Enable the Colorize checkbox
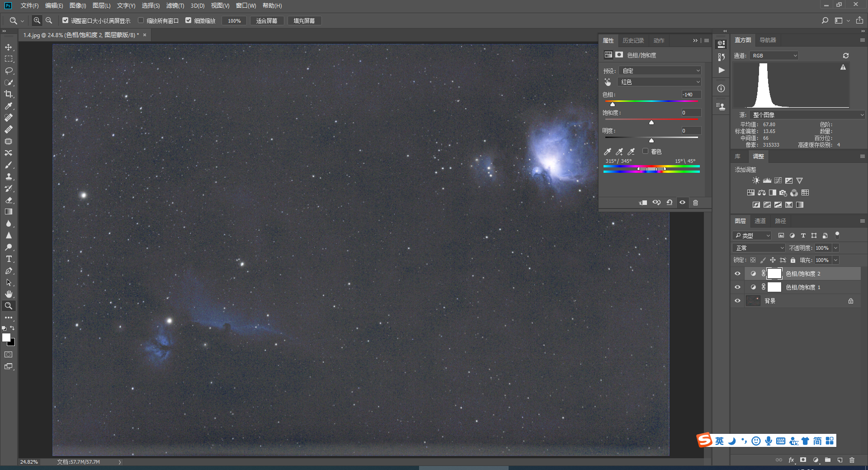Image resolution: width=868 pixels, height=470 pixels. click(645, 151)
